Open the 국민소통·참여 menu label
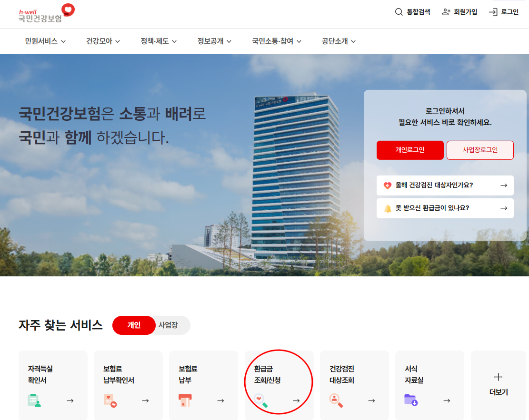Screen dimensions: 529x420 tap(273, 41)
